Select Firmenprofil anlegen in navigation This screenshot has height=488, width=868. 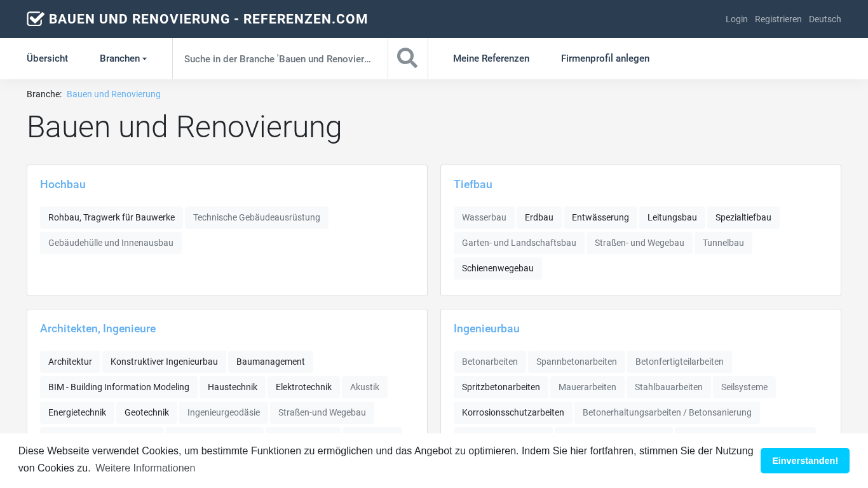[x=605, y=58]
